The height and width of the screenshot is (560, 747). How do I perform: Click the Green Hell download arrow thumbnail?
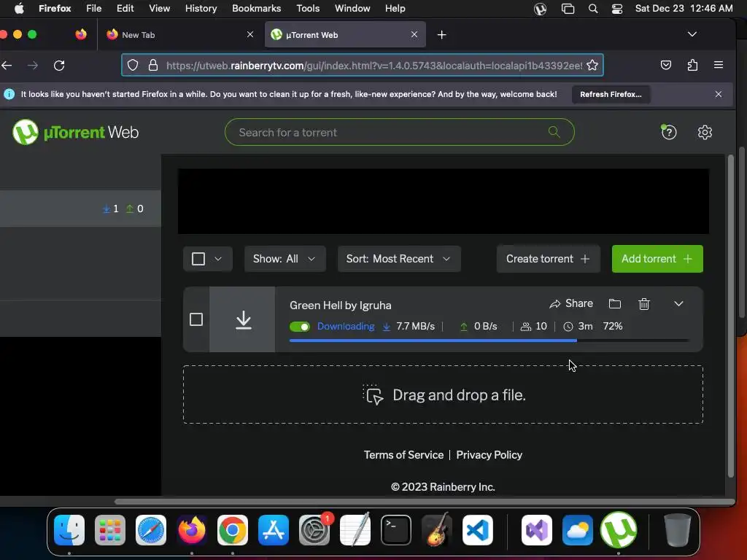point(242,319)
